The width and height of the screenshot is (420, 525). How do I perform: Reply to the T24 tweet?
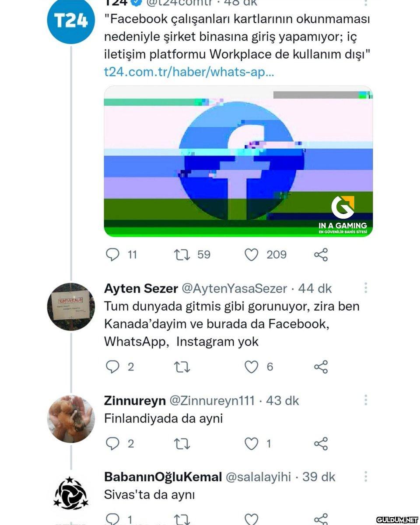(113, 255)
